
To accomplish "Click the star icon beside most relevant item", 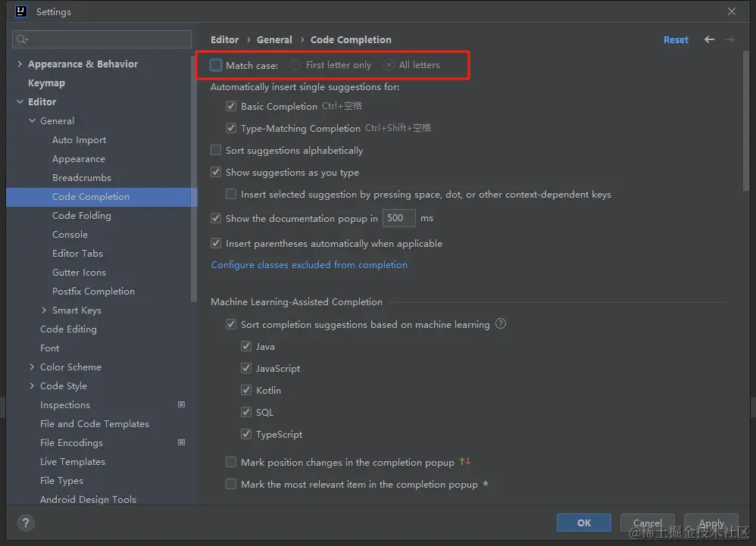I will click(x=486, y=483).
